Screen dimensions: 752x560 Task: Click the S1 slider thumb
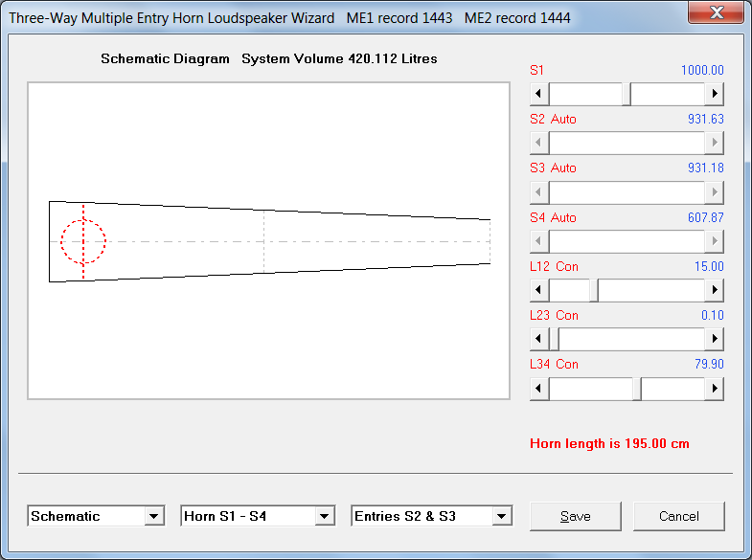pos(627,94)
